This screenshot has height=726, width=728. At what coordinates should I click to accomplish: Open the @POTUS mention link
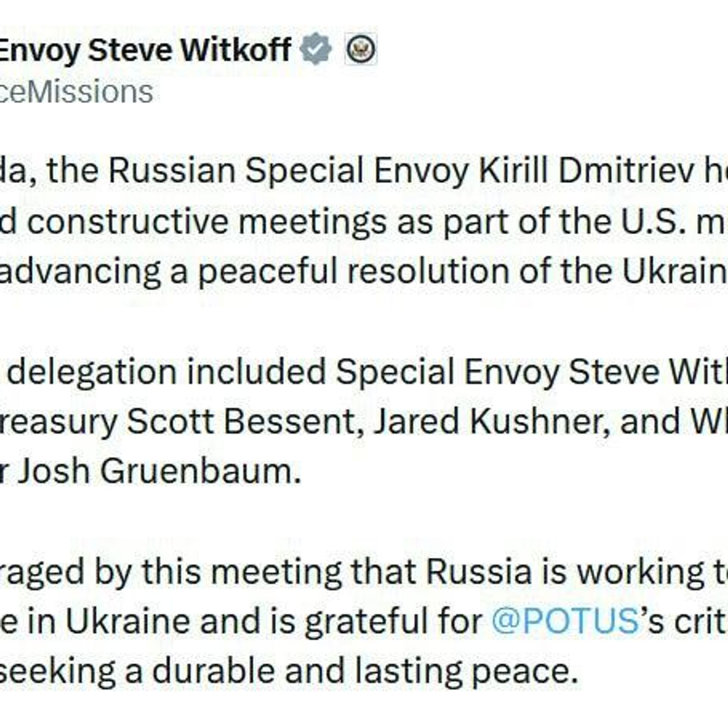[565, 621]
